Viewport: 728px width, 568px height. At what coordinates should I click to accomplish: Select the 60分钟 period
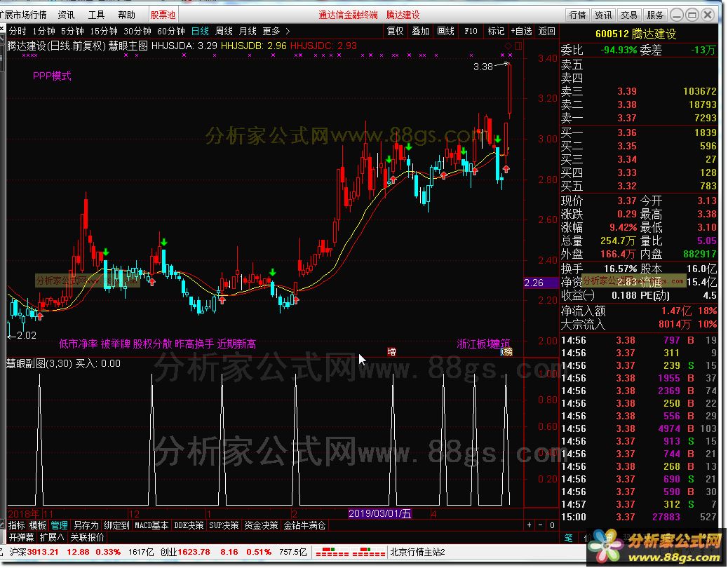click(x=171, y=31)
